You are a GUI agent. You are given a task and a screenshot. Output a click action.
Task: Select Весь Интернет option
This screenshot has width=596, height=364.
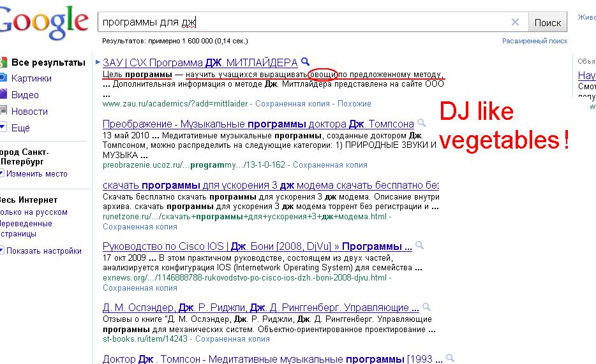[29, 200]
